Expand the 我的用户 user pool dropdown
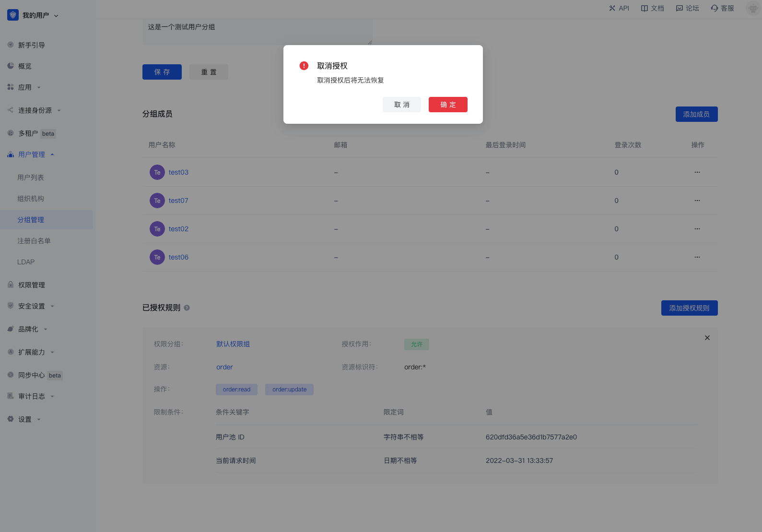The image size is (762, 532). tap(56, 16)
